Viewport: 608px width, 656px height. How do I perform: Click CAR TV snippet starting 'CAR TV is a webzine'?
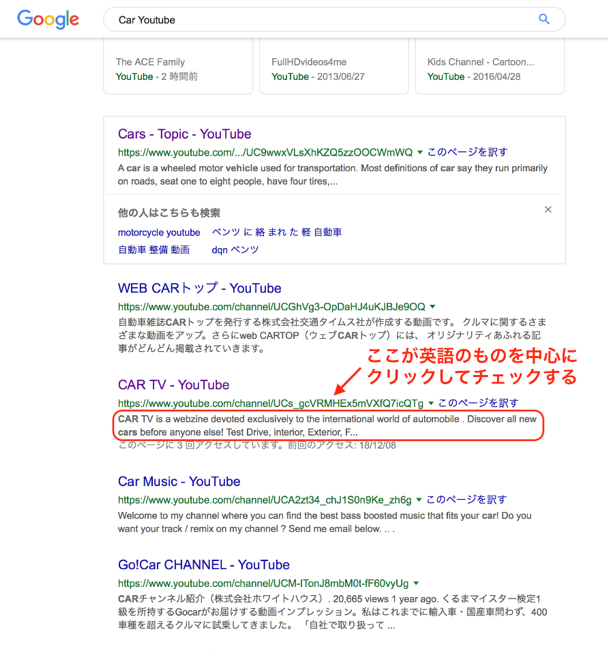click(x=327, y=425)
